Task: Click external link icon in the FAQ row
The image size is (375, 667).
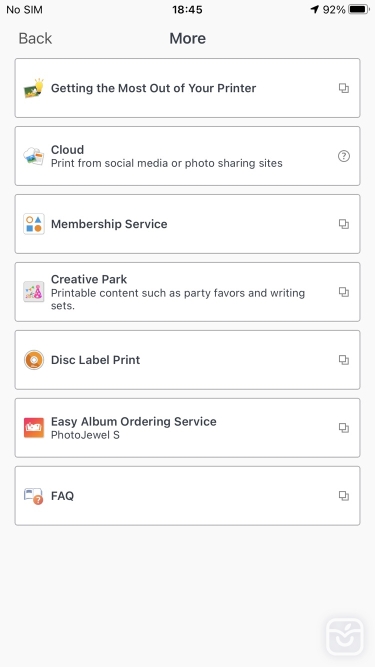Action: (344, 496)
